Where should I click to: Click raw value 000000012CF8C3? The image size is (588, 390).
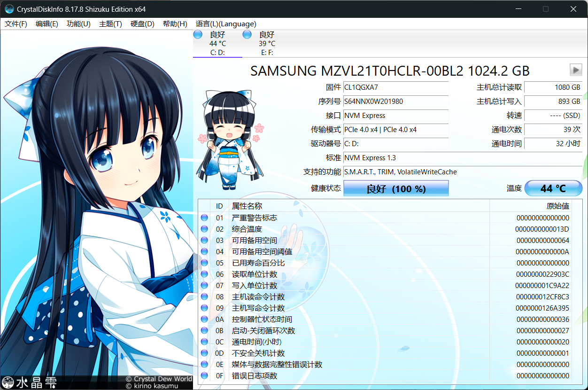coord(542,296)
